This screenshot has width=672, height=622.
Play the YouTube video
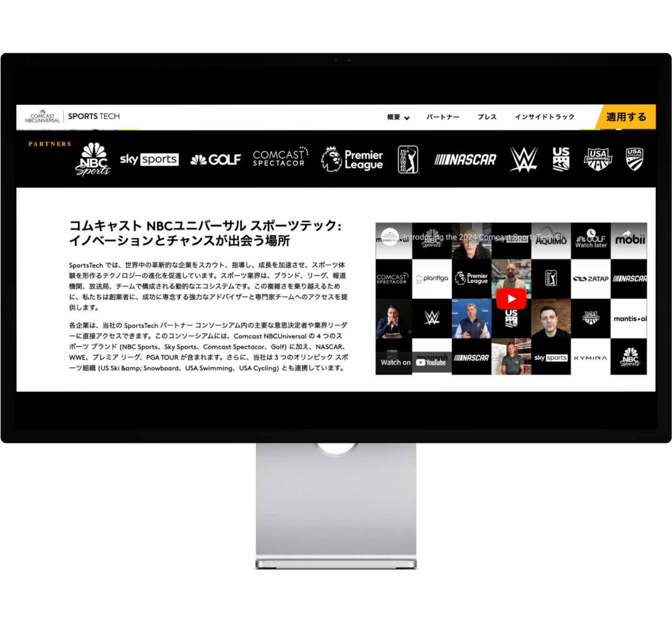click(511, 299)
